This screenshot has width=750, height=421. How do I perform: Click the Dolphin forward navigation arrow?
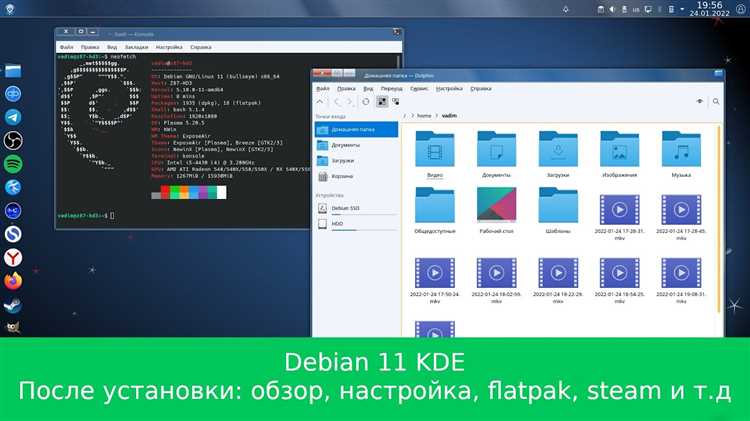click(349, 101)
